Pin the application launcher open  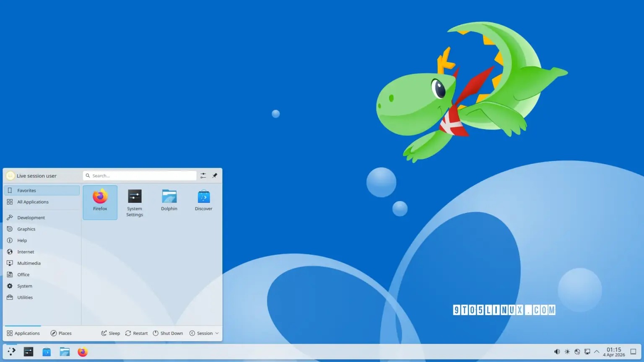(215, 176)
